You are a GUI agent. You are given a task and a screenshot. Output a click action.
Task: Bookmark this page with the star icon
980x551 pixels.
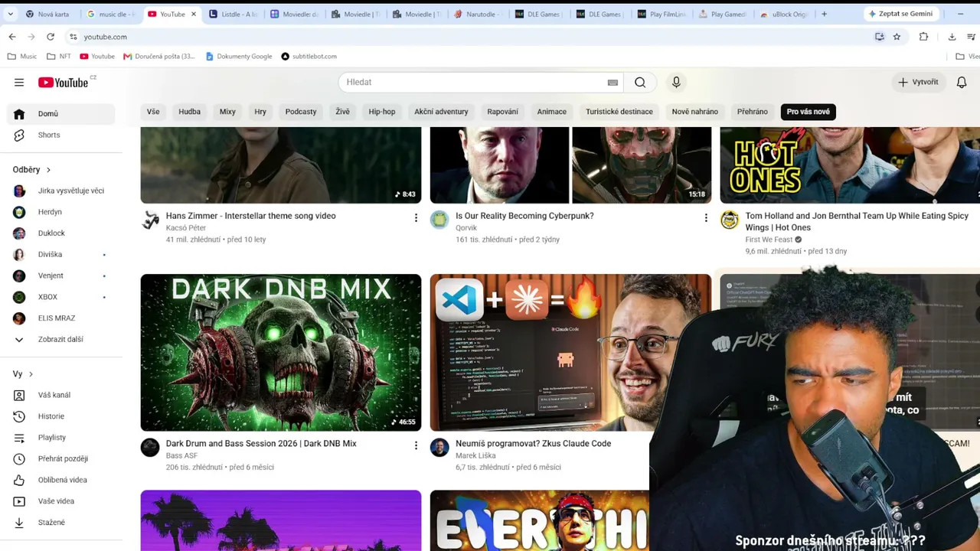897,37
